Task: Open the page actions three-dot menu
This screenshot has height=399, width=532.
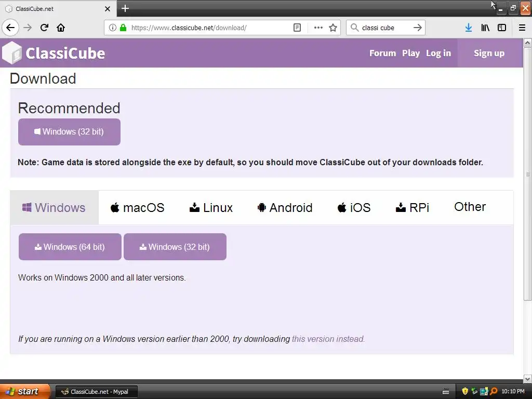Action: pyautogui.click(x=318, y=28)
